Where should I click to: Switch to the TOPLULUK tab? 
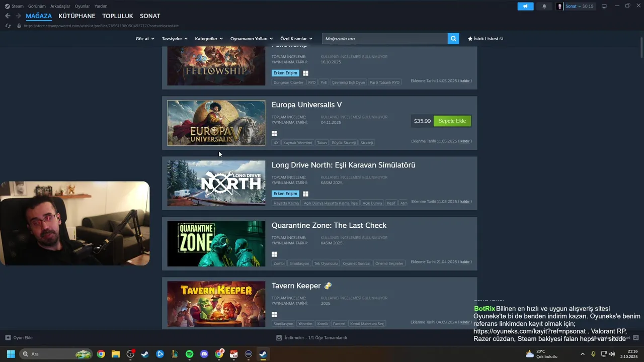point(118,16)
